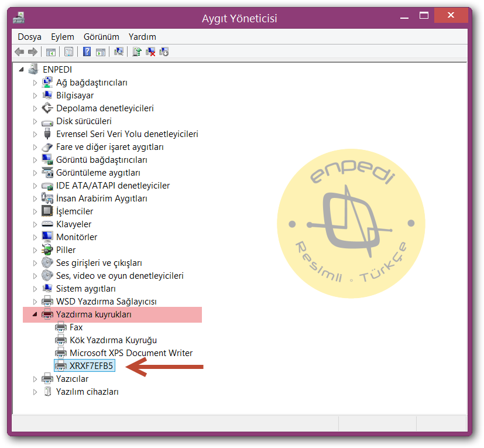Click the Piller battery icon
The width and height of the screenshot is (484, 448).
[x=47, y=250]
